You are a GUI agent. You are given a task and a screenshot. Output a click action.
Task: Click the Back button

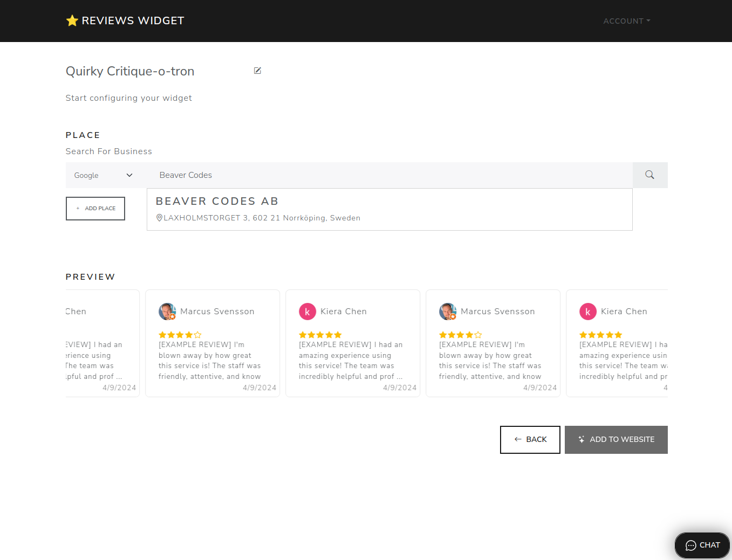[x=530, y=439]
